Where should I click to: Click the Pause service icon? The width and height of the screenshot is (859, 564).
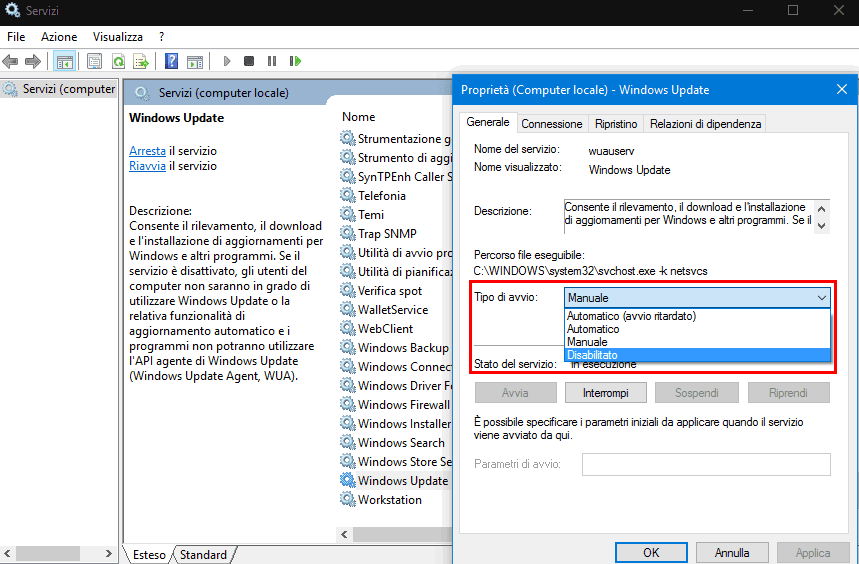click(x=272, y=61)
